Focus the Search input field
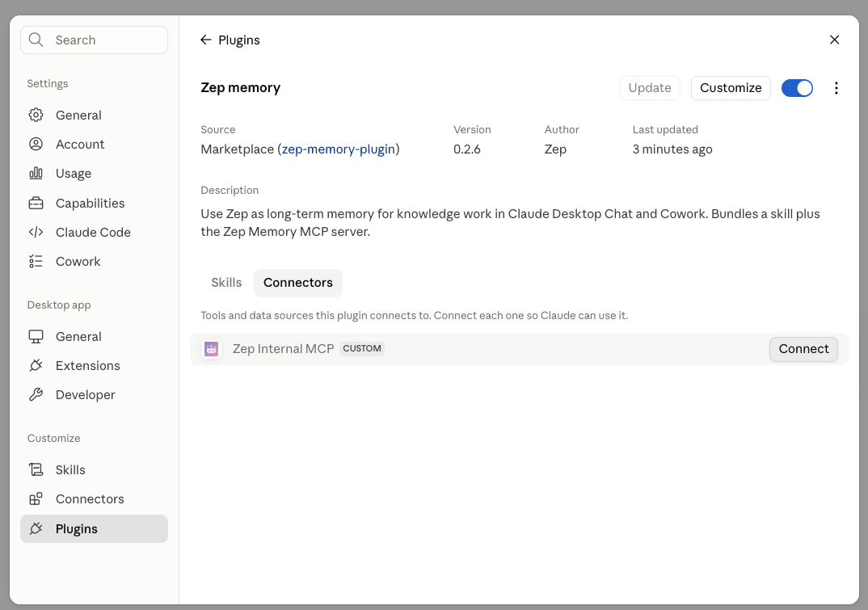The image size is (868, 610). 94,40
